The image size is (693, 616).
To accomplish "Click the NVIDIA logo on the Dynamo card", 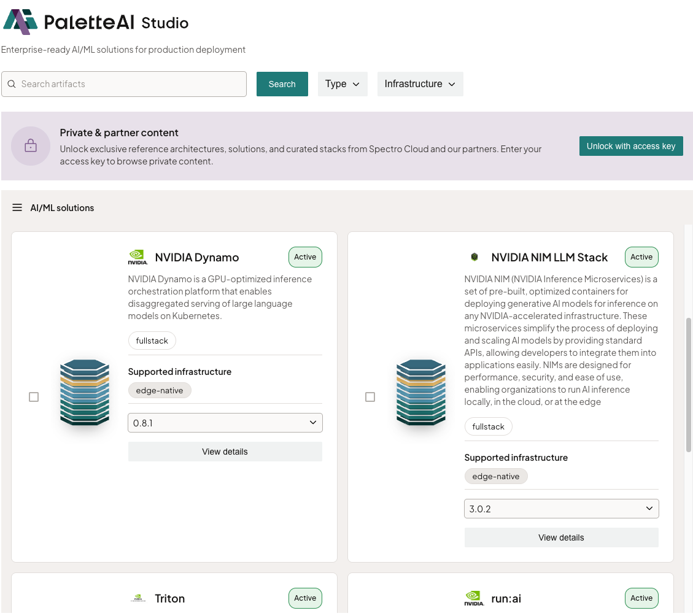I will pyautogui.click(x=137, y=256).
